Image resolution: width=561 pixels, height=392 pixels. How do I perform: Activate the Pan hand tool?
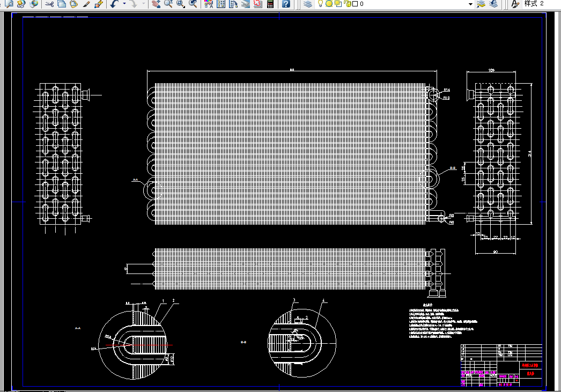tap(156, 4)
